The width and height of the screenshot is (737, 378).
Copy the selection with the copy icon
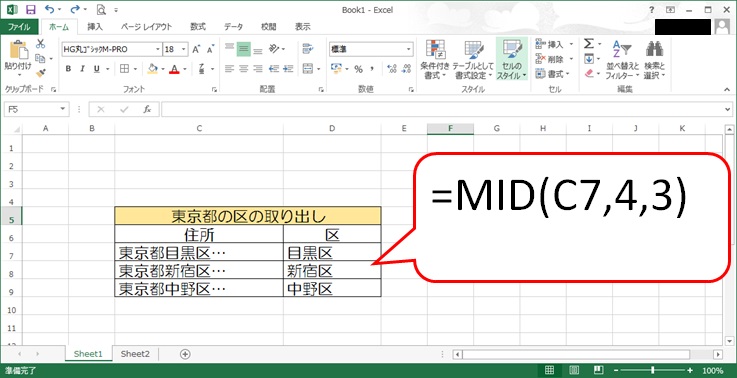pos(40,58)
